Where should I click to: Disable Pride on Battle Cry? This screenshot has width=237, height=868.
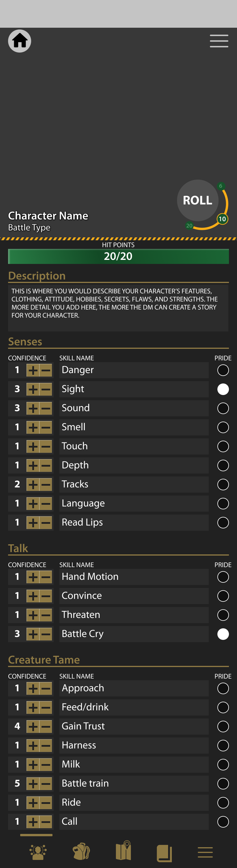(223, 634)
